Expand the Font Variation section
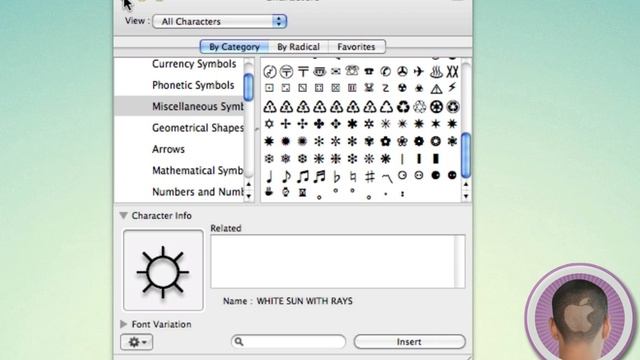 pyautogui.click(x=123, y=324)
